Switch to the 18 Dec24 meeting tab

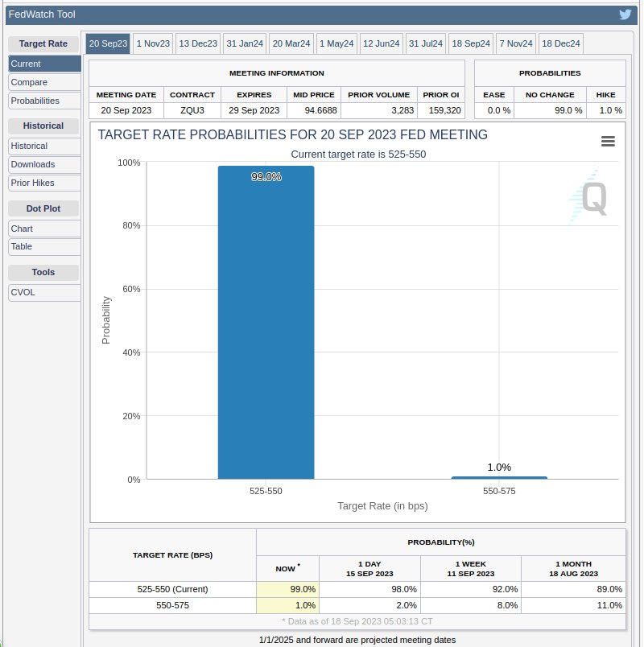561,43
